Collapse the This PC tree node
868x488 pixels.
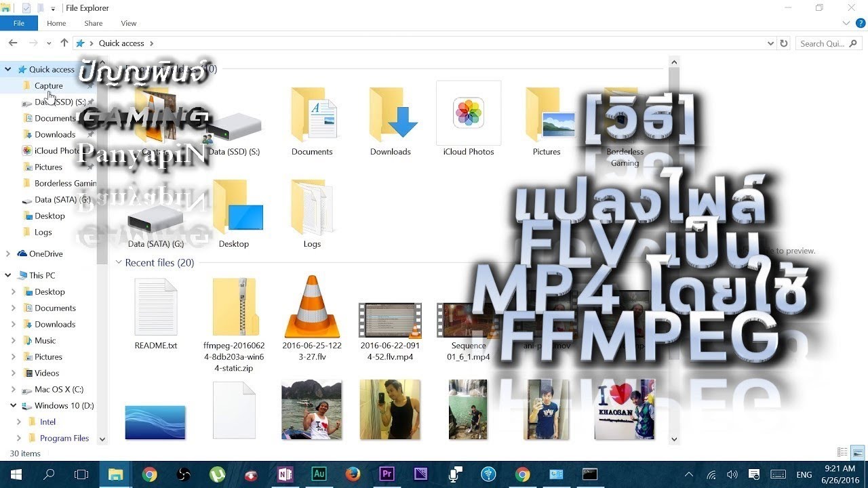tap(8, 275)
